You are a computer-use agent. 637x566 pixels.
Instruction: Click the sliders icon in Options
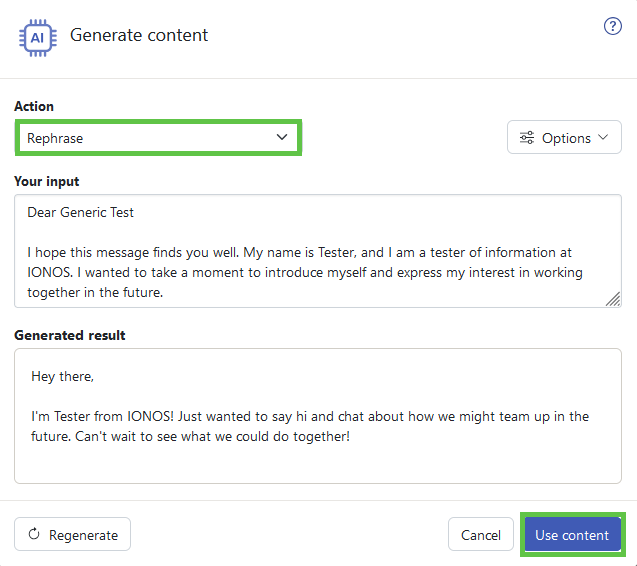tap(527, 138)
